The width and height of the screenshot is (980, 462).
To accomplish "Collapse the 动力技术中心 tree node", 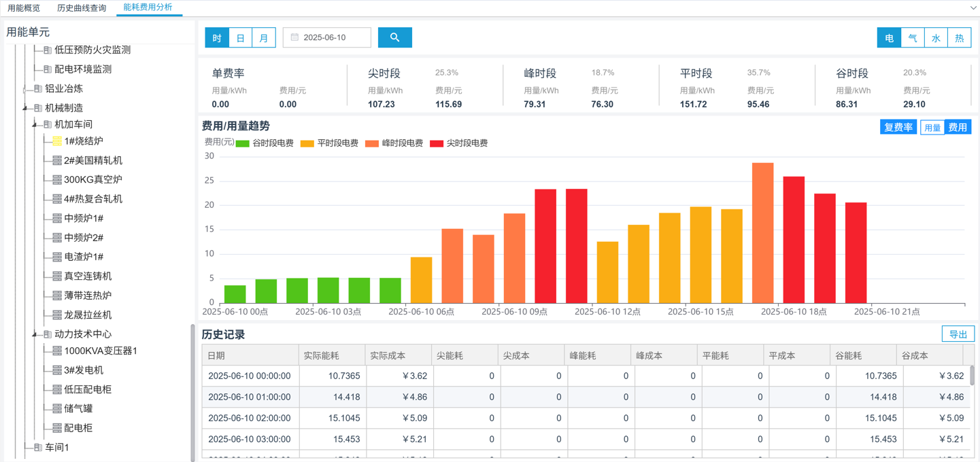I will tap(35, 334).
